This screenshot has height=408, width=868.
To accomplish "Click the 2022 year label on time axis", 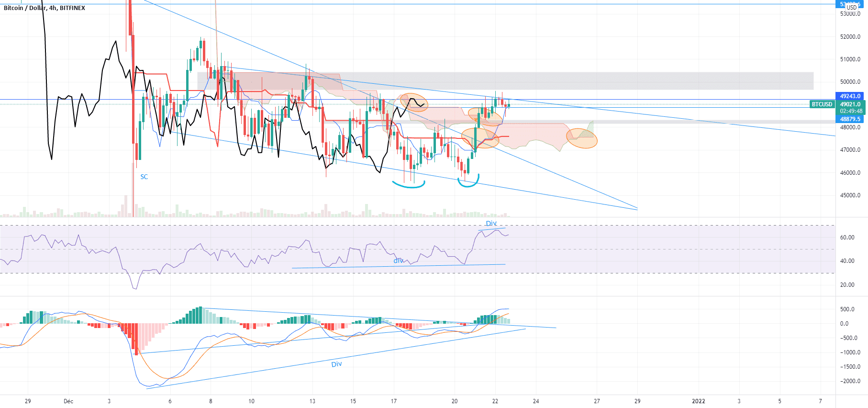I will [699, 401].
